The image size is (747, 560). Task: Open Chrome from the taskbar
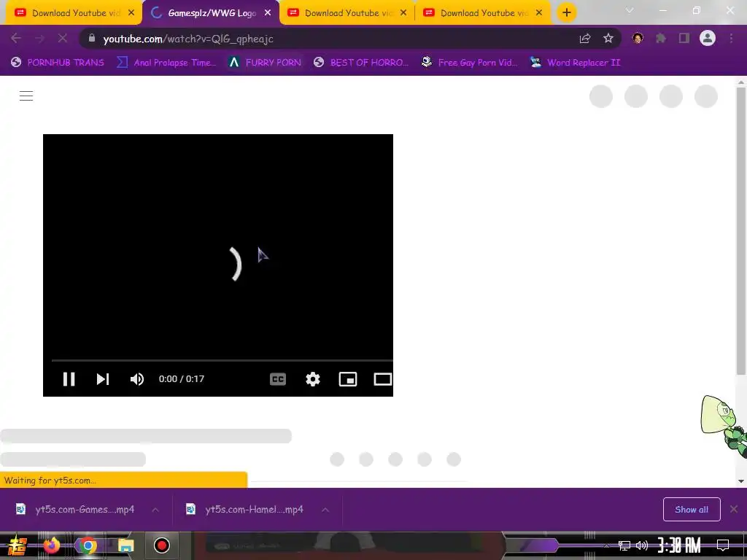pos(88,545)
